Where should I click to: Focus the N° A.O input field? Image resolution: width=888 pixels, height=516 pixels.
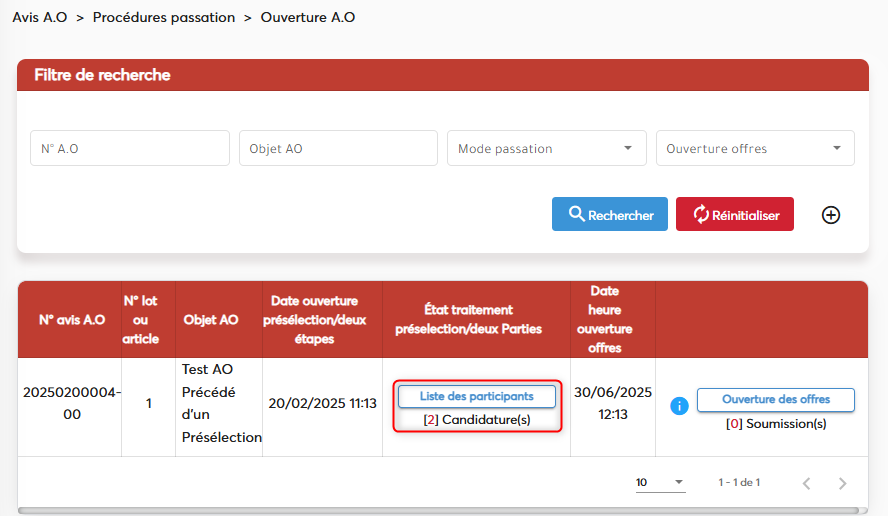[130, 148]
